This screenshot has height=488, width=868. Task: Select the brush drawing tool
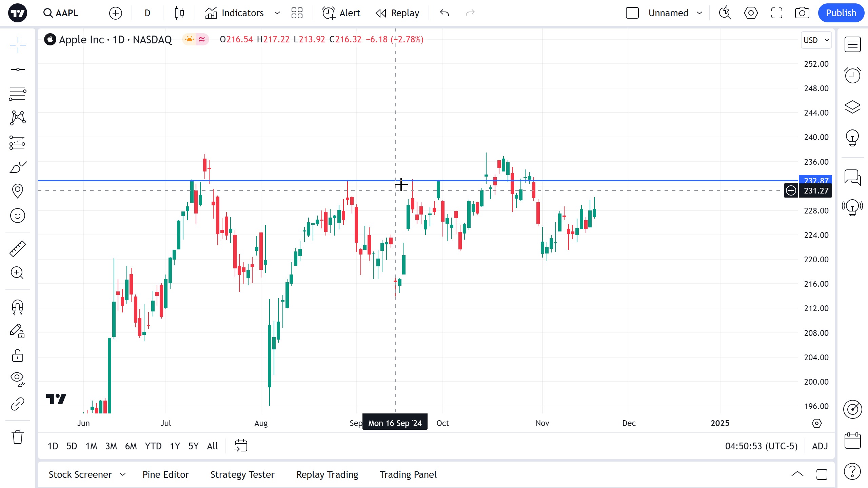click(17, 167)
